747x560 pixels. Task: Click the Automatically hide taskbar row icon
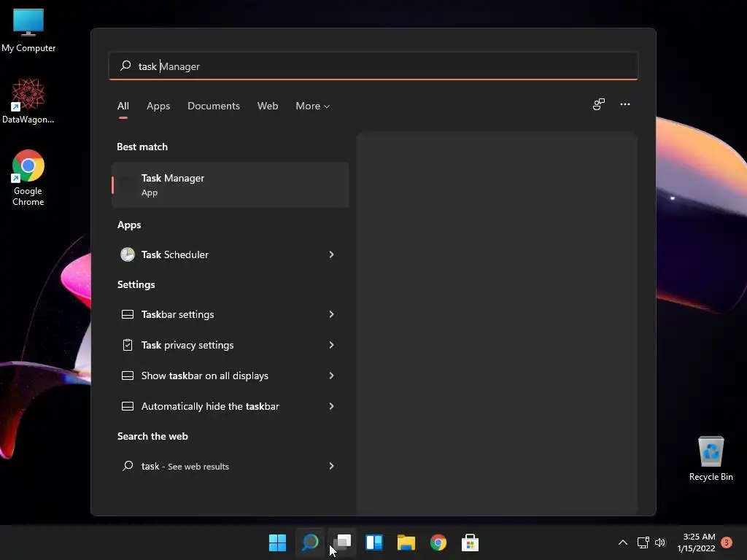click(x=127, y=406)
